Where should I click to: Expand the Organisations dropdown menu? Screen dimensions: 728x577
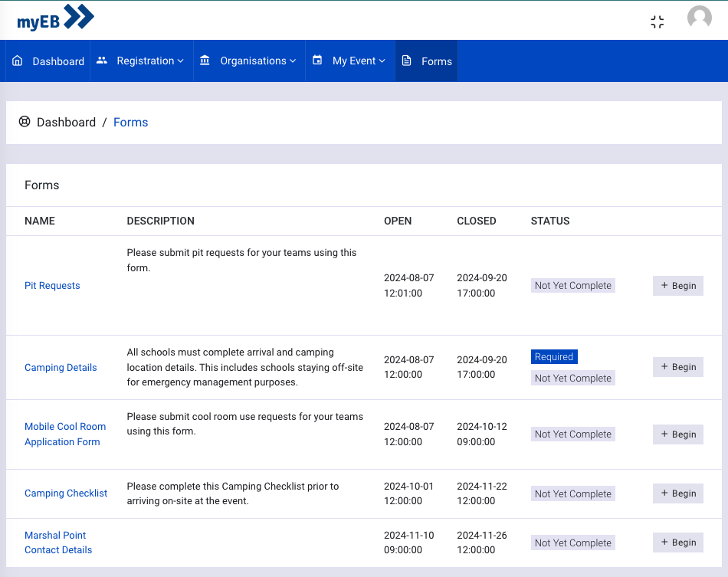coord(257,61)
